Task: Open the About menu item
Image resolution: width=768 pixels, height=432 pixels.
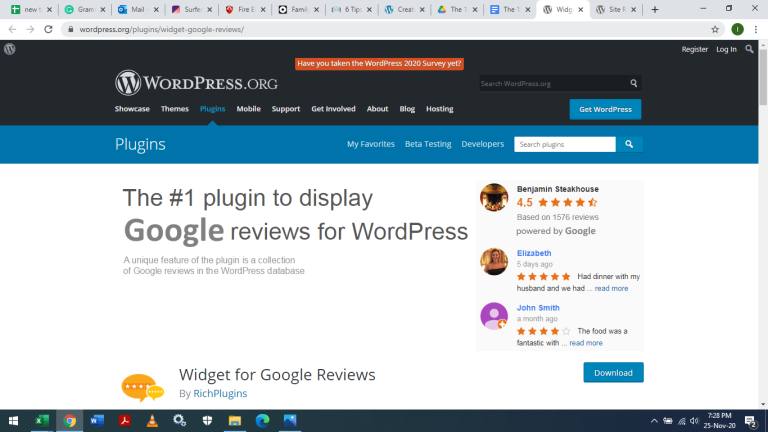Action: point(377,109)
